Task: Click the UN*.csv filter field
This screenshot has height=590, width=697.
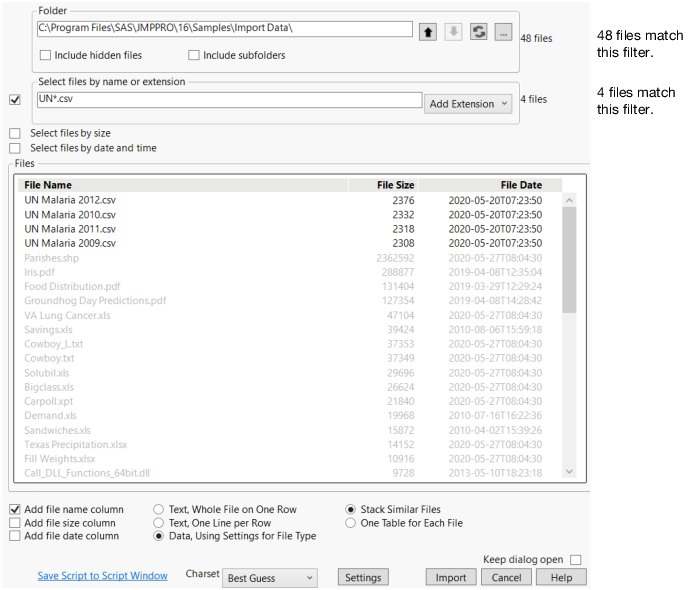Action: point(229,100)
